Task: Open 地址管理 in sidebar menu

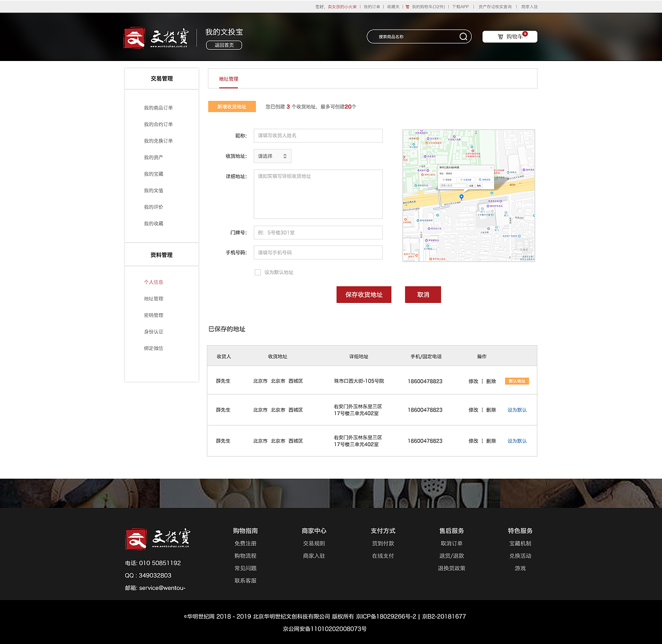Action: pos(154,299)
